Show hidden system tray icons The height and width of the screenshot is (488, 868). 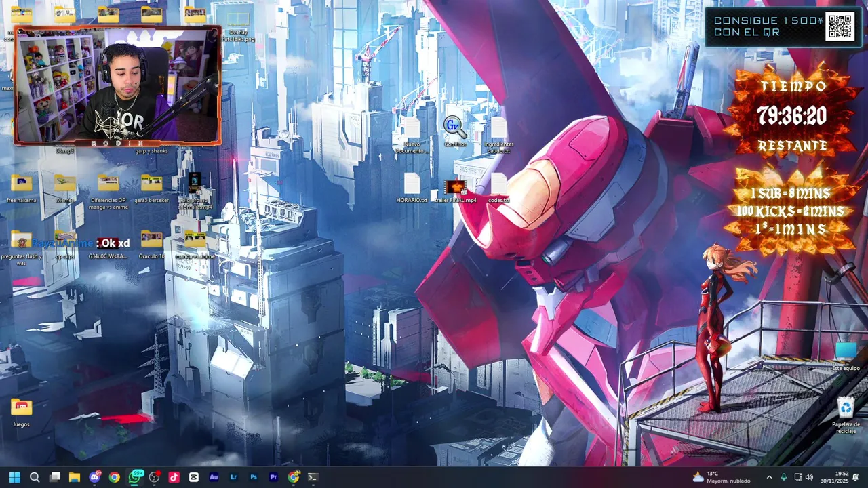[x=769, y=477]
